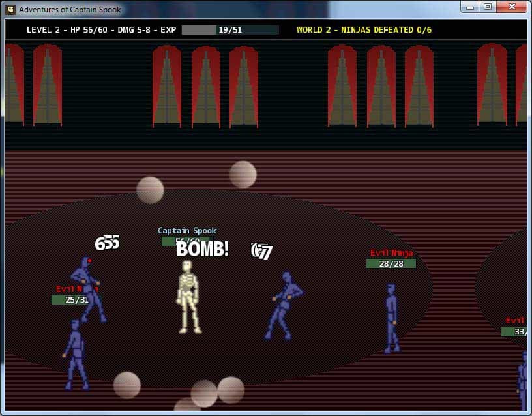Screen dimensions: 532x416
Task: Click the "LEVEL 2 - HP 56/60" status text
Action: point(67,30)
